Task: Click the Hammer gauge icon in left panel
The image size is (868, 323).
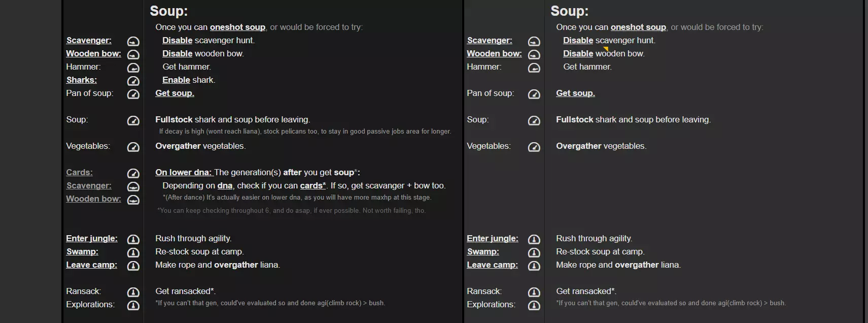Action: (x=133, y=68)
